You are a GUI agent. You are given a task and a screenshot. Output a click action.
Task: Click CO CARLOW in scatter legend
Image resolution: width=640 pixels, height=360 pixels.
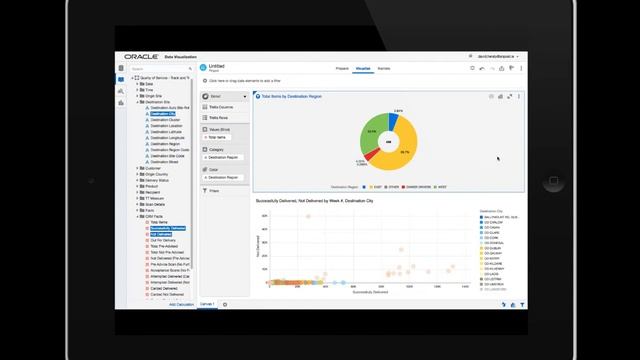(x=493, y=222)
